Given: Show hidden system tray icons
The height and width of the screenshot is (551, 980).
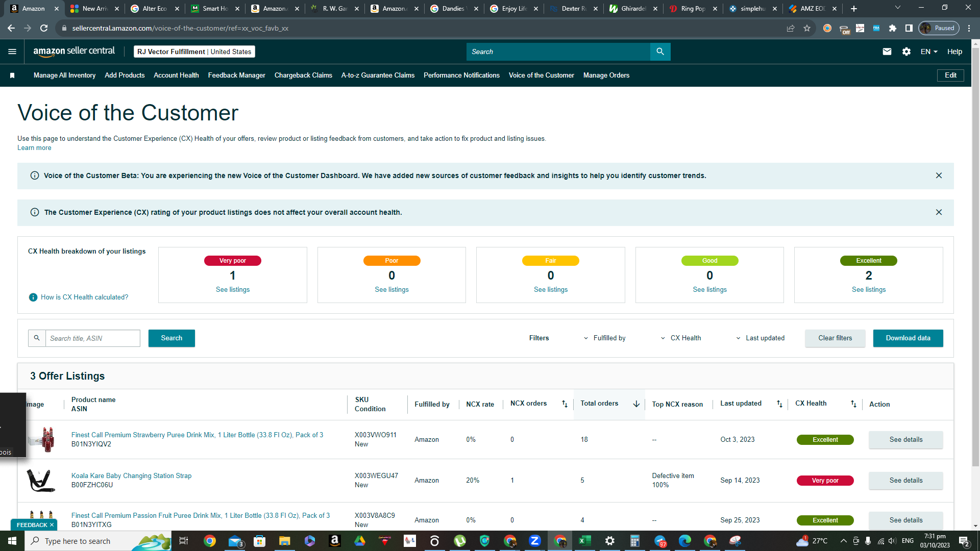Looking at the screenshot, I should [x=843, y=541].
